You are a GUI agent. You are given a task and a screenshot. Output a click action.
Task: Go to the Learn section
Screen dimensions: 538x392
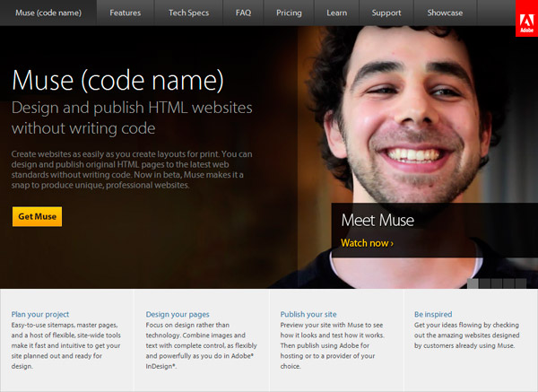pyautogui.click(x=337, y=13)
